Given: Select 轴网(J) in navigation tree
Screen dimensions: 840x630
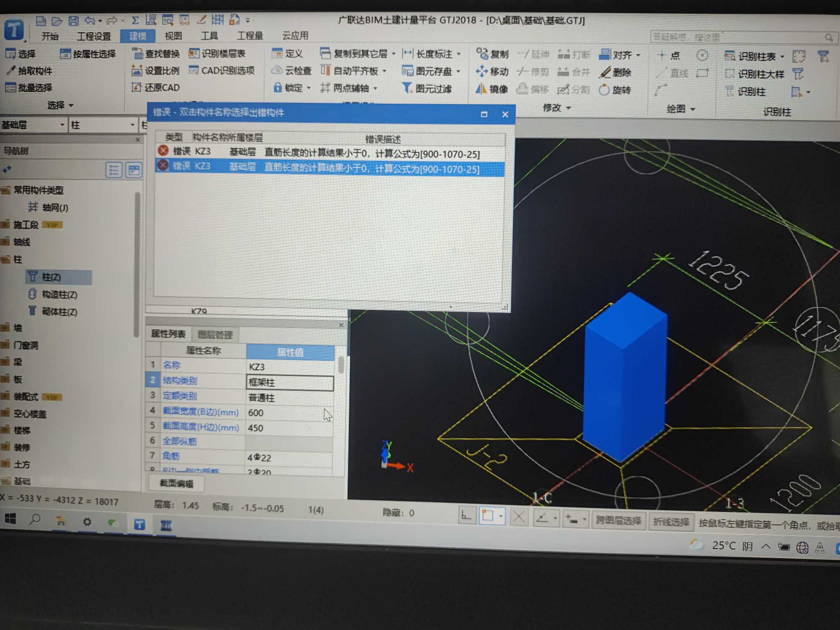Looking at the screenshot, I should [x=48, y=207].
